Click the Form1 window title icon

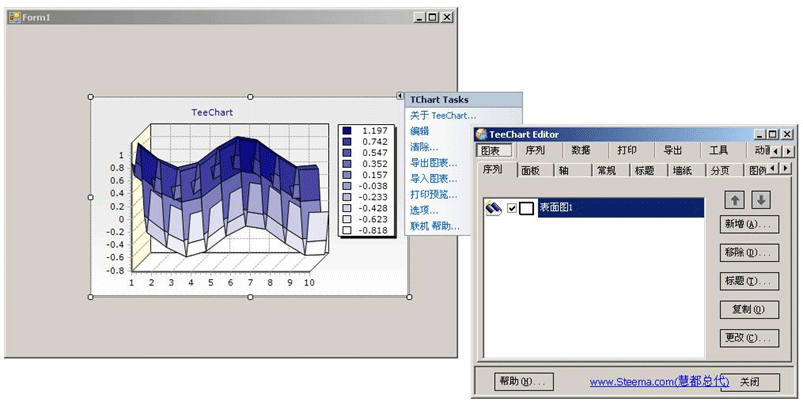[15, 17]
